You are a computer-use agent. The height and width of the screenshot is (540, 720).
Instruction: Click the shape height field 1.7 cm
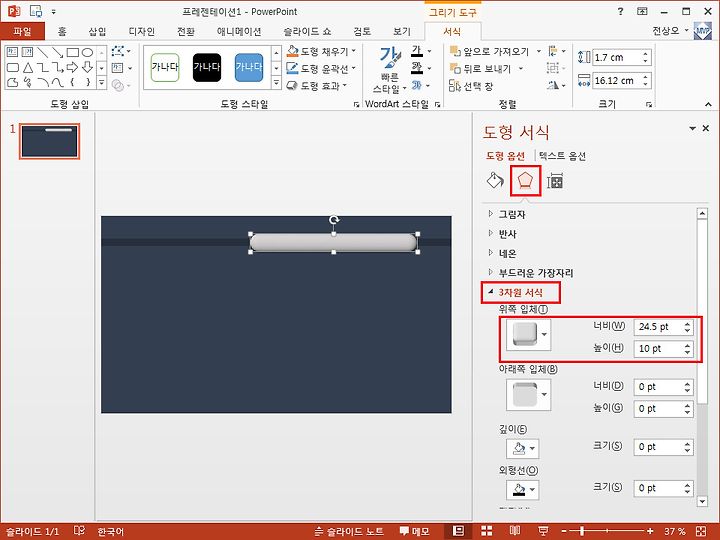tap(617, 57)
